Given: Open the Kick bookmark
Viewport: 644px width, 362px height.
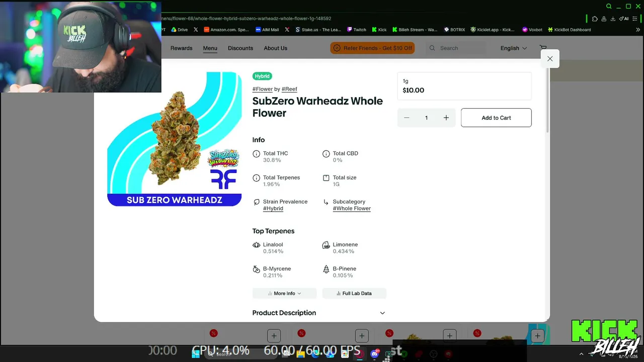Looking at the screenshot, I should [x=379, y=30].
